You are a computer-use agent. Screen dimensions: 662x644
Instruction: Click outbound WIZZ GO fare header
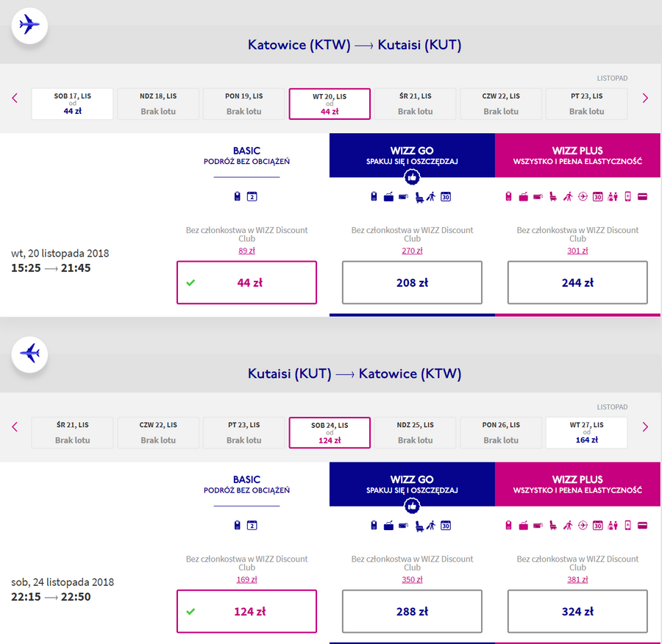(412, 155)
